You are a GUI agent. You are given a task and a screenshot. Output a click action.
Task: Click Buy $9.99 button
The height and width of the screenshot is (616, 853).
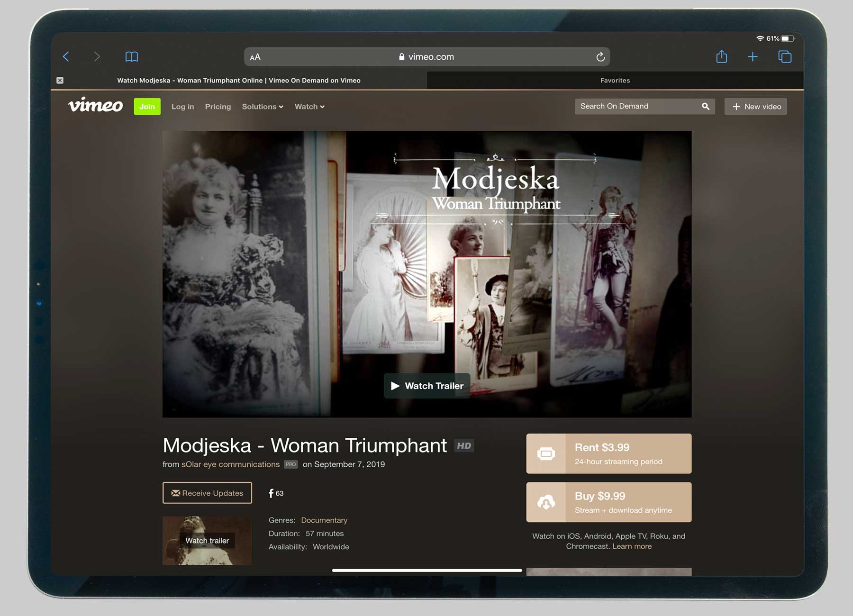608,502
